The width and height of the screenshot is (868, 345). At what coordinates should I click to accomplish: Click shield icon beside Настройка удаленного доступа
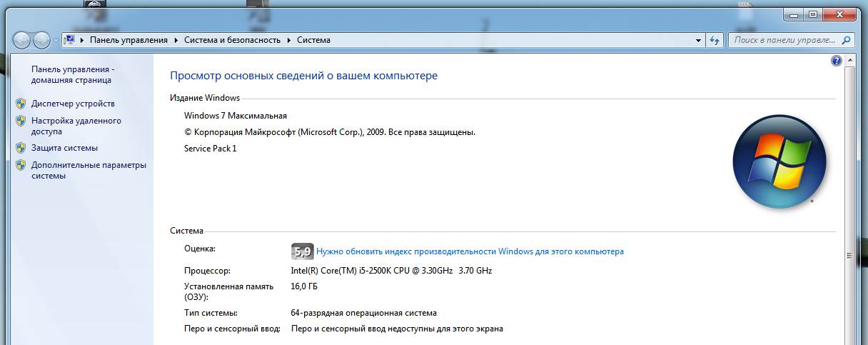click(x=21, y=121)
